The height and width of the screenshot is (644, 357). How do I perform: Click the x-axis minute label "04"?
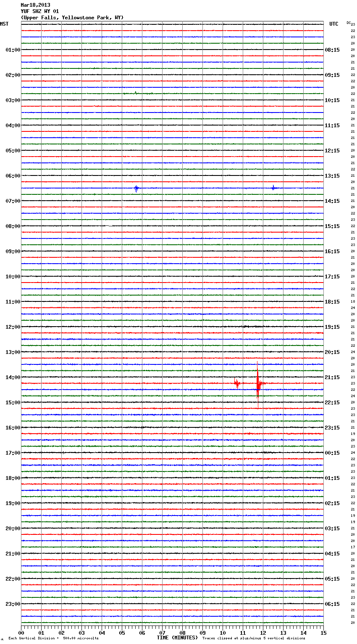(102, 633)
